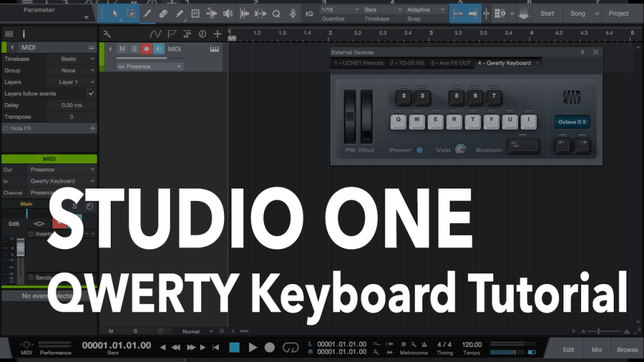644x362 pixels.
Task: Switch to the 2 - TD-25 KB tab
Action: click(407, 63)
